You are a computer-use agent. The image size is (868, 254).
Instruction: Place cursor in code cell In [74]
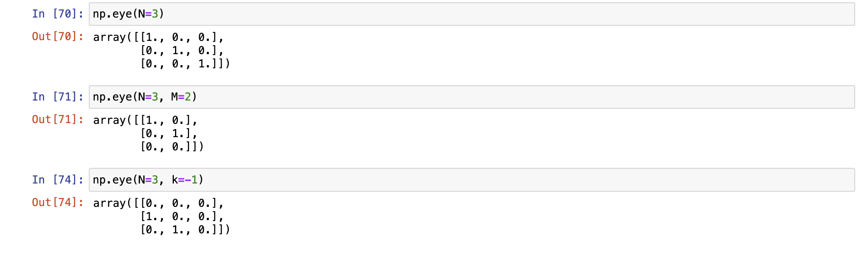pos(468,180)
